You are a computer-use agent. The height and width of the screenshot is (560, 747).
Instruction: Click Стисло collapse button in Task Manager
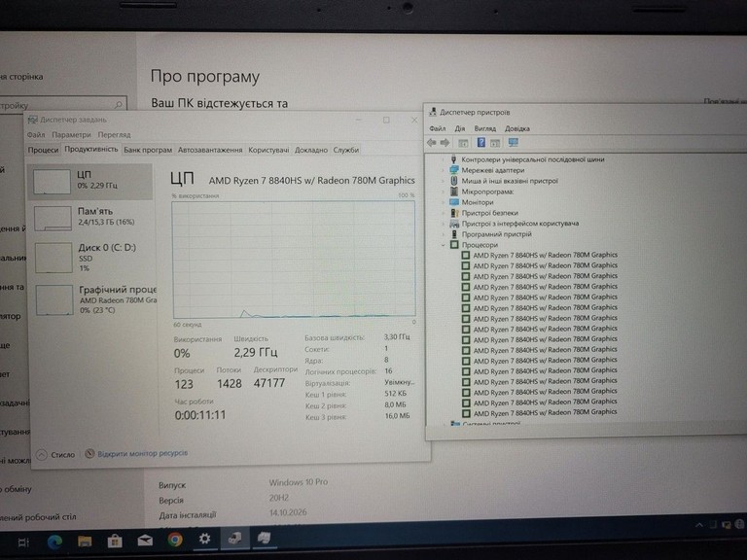pyautogui.click(x=56, y=454)
